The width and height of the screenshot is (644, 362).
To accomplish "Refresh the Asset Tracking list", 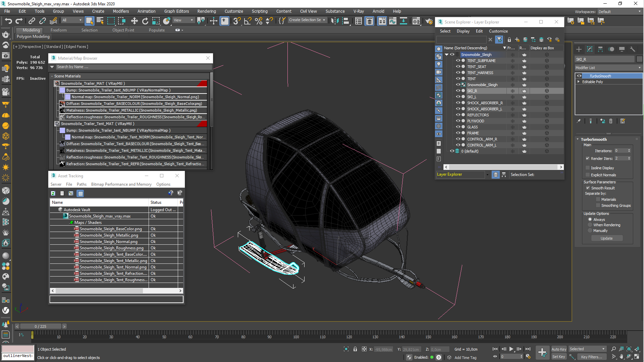I will (x=53, y=193).
